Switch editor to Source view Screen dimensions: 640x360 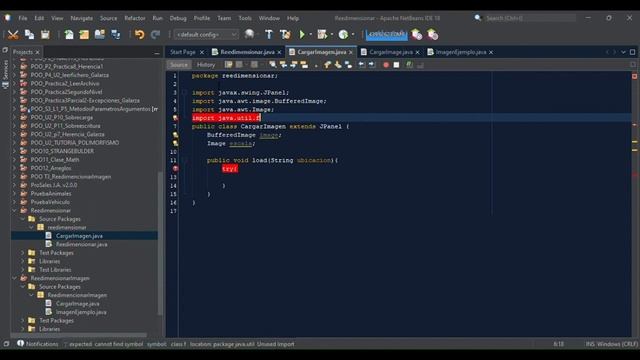[x=179, y=64]
